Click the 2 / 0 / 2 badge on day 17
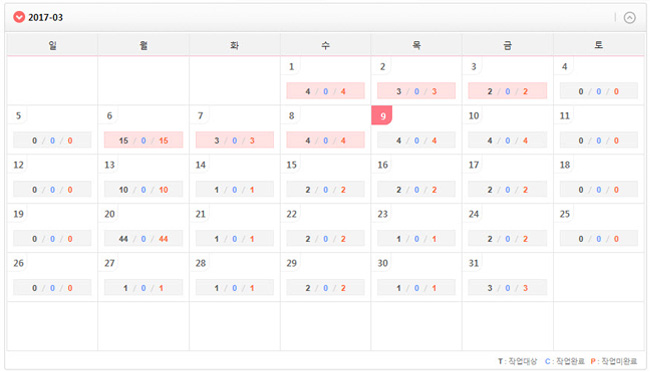Viewport: 650px width, 372px height. point(507,190)
